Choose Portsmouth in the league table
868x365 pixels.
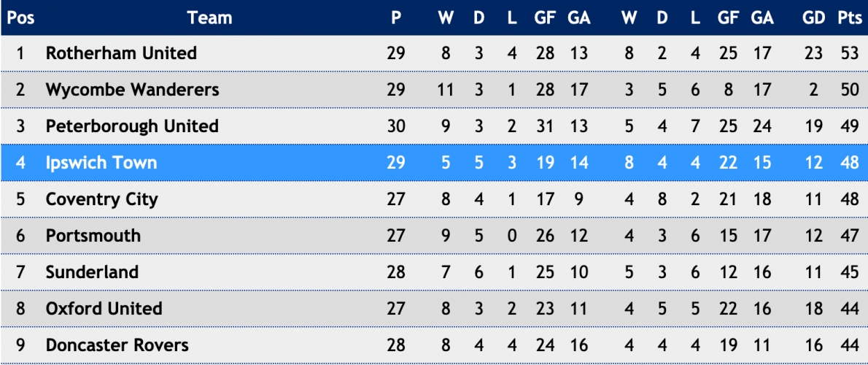[93, 236]
